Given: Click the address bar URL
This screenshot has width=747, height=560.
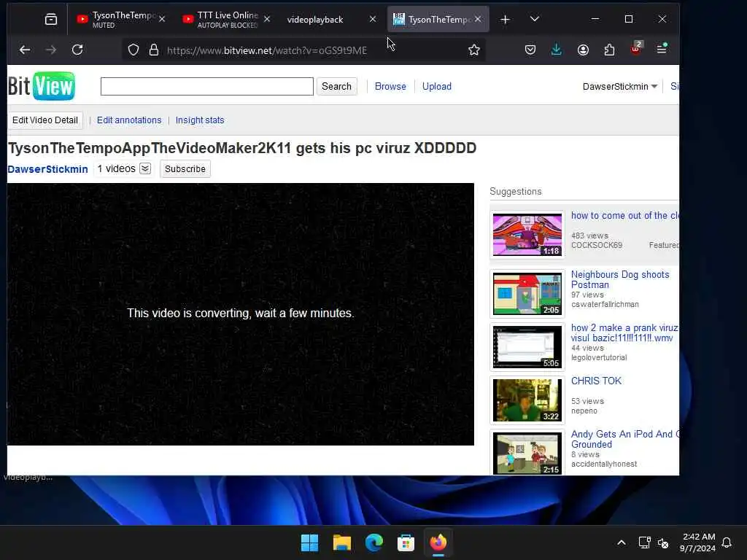Looking at the screenshot, I should [267, 50].
